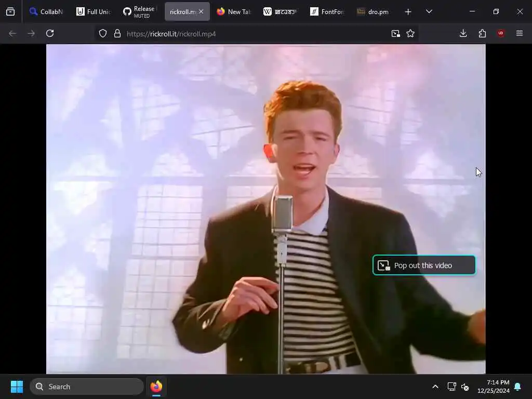Open the clock and date flyout
The width and height of the screenshot is (532, 399).
click(x=494, y=387)
